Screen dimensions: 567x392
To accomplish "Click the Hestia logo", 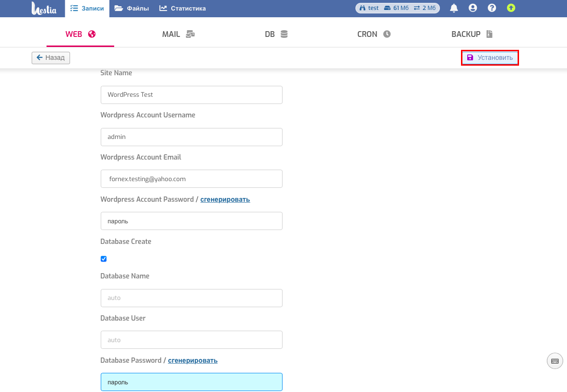I will pos(44,8).
